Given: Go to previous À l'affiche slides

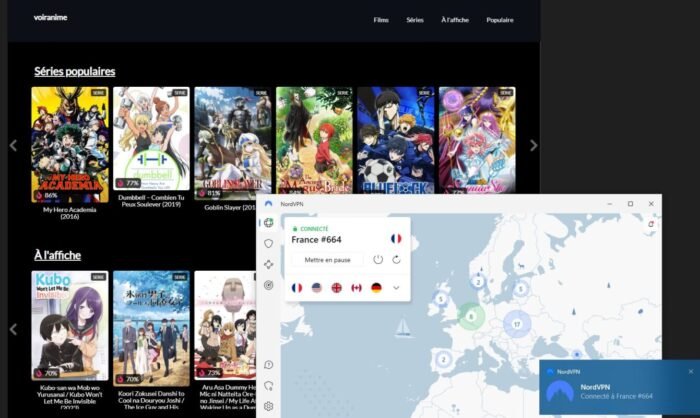Looking at the screenshot, I should pyautogui.click(x=13, y=330).
